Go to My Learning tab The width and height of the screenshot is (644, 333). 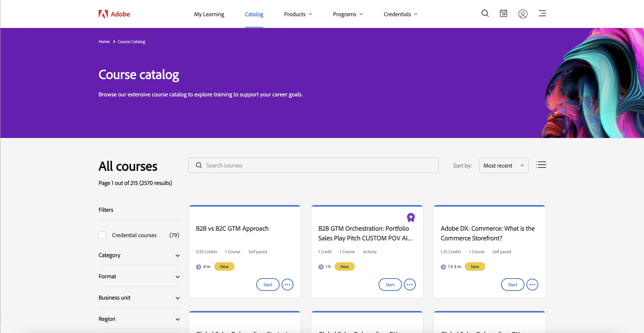coord(209,14)
